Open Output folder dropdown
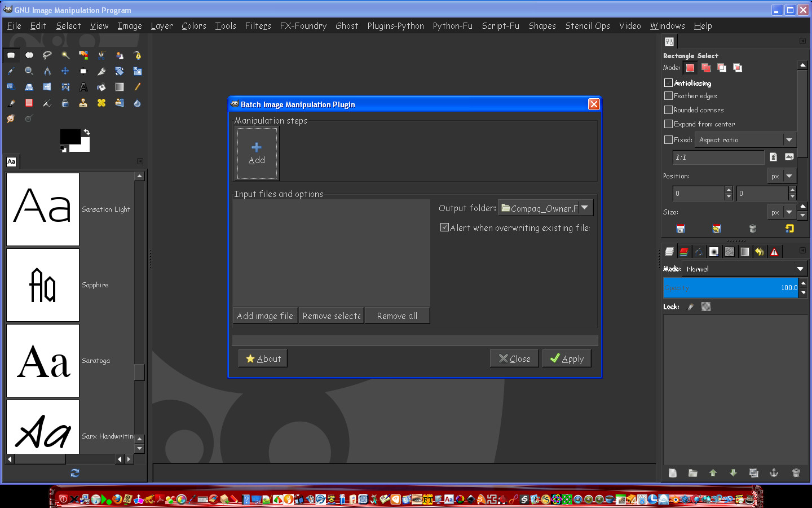812x508 pixels. coord(545,208)
